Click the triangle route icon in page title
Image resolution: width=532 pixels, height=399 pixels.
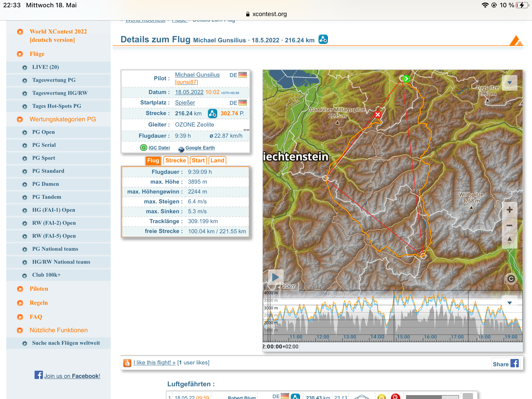point(323,39)
